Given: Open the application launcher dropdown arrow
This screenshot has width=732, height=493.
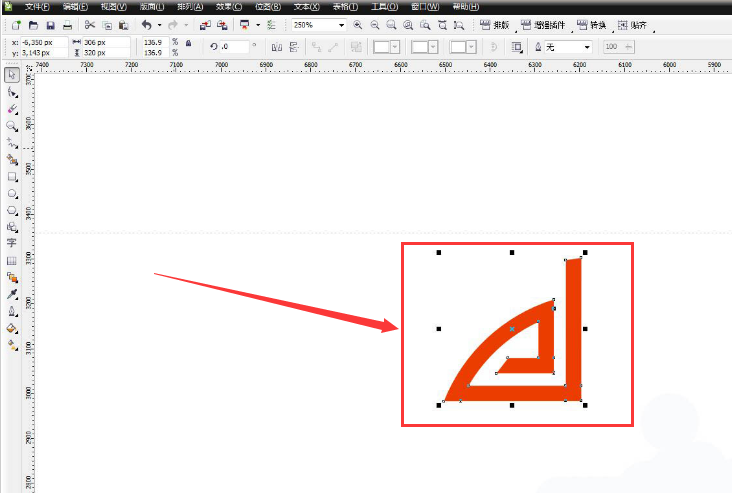Looking at the screenshot, I should pyautogui.click(x=258, y=25).
